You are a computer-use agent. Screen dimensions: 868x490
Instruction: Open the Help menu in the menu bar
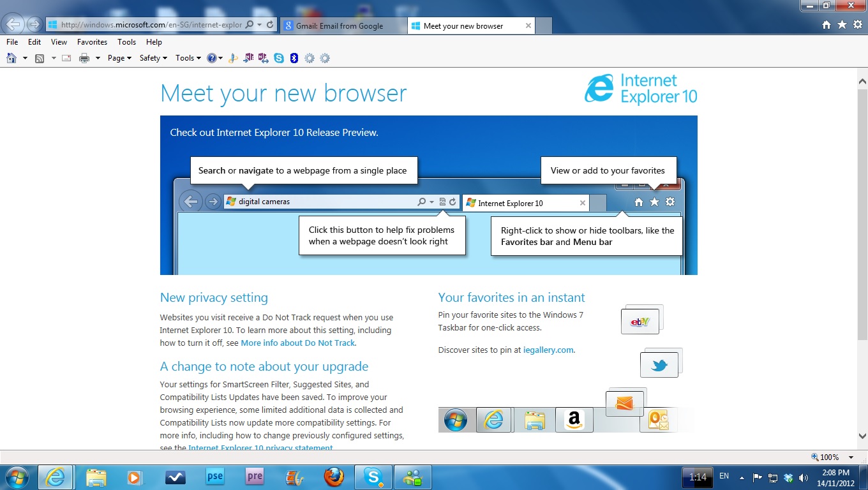click(x=154, y=42)
